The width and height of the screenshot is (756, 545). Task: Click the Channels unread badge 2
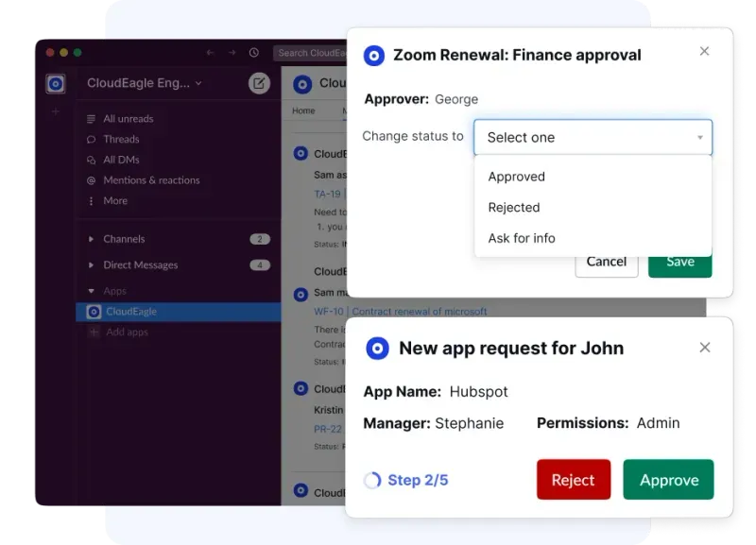point(259,239)
